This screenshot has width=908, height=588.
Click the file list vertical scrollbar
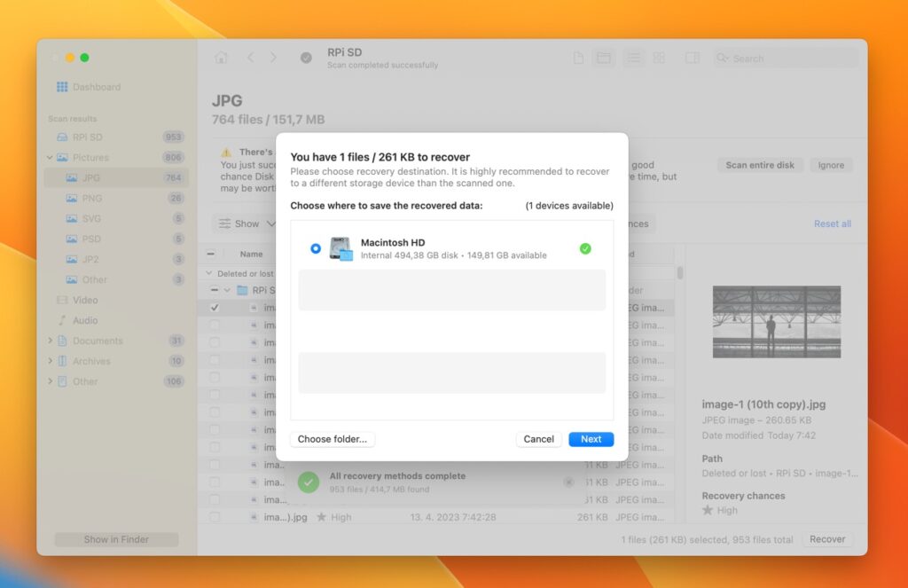680,273
